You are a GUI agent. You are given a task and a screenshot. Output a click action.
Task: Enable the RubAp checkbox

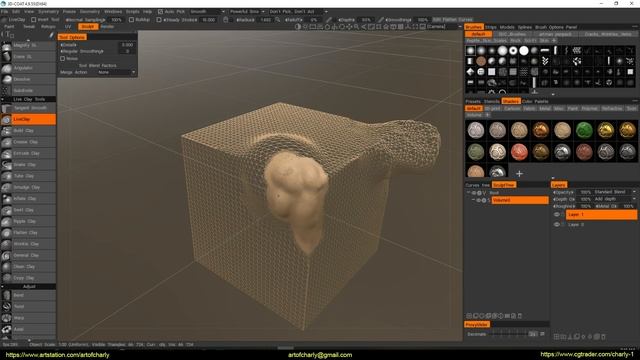131,20
